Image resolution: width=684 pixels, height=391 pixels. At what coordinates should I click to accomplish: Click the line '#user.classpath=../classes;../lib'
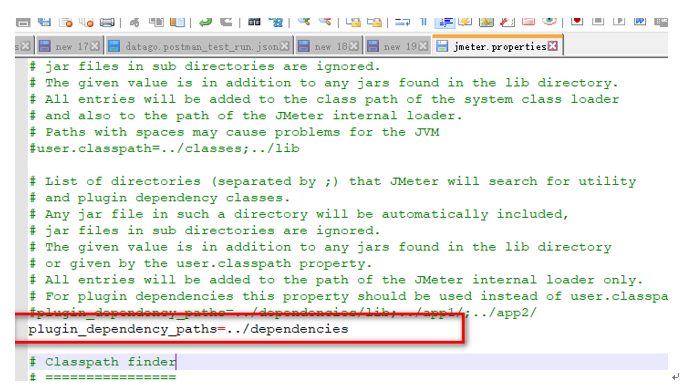pyautogui.click(x=164, y=148)
